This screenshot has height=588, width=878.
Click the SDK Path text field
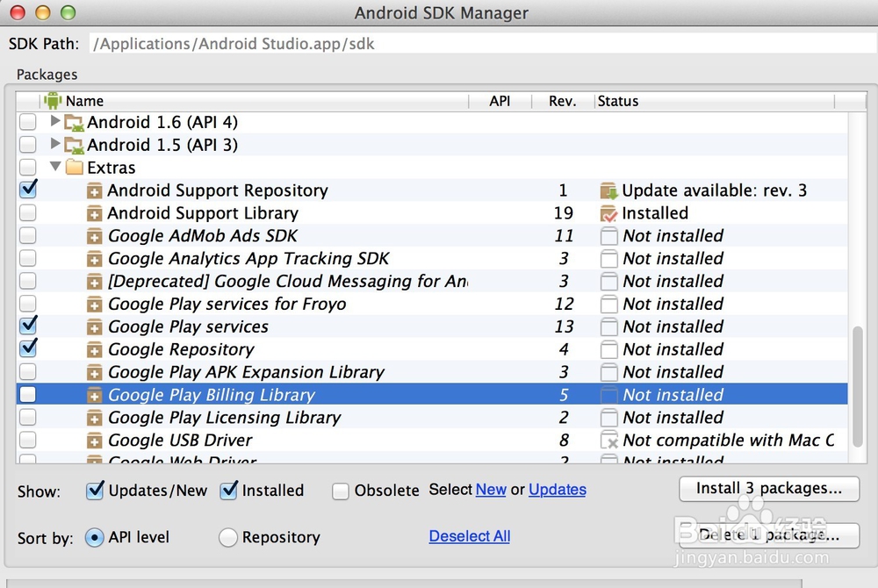point(484,44)
